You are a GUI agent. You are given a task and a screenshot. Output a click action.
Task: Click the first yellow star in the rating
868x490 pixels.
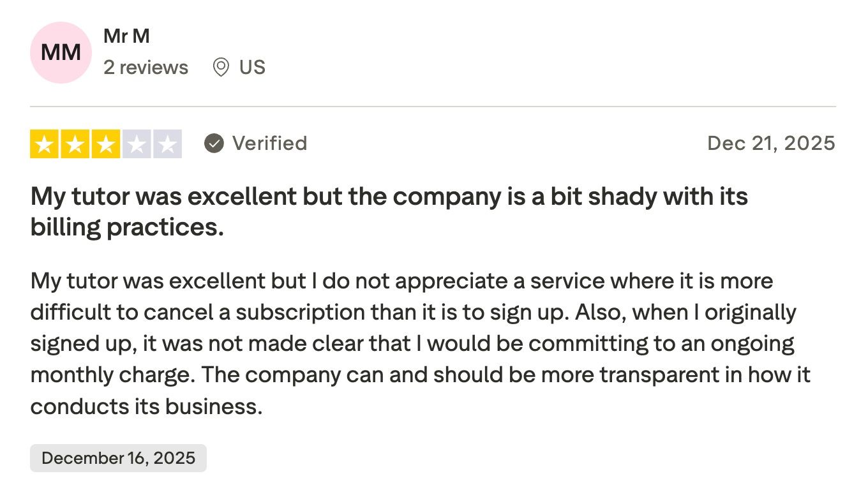coord(44,144)
